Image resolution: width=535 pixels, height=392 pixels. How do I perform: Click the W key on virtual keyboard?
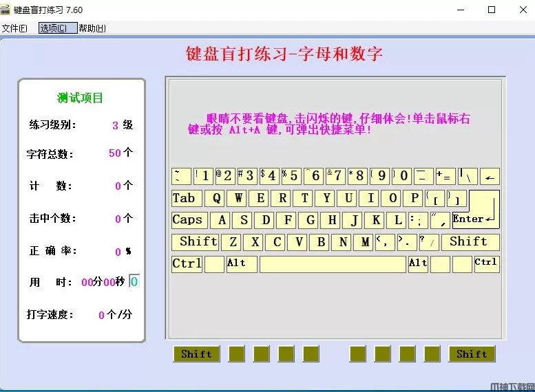point(237,198)
